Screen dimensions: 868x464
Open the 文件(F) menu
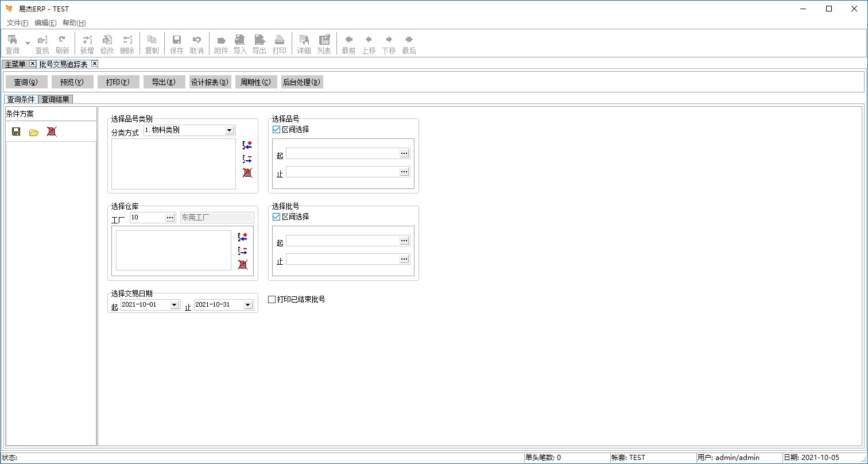[x=18, y=23]
